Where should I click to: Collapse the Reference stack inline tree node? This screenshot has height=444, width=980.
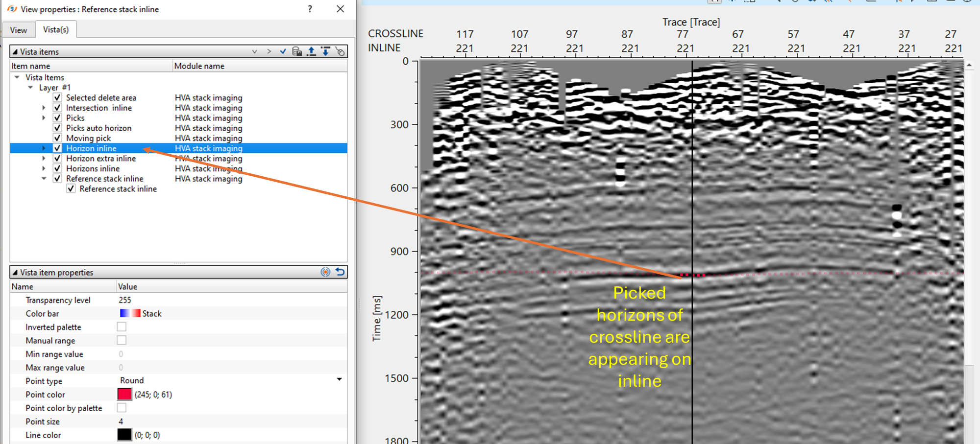(44, 179)
